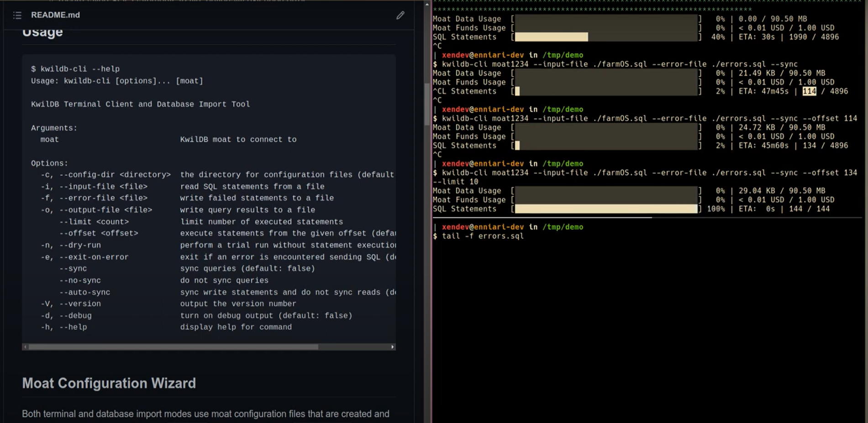Click the "tail -f errors.sql" command in terminal
The width and height of the screenshot is (868, 423).
[483, 236]
